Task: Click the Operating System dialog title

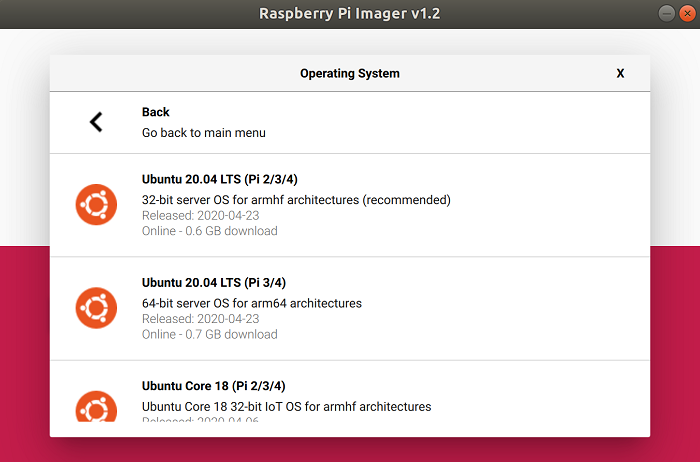Action: [x=350, y=74]
